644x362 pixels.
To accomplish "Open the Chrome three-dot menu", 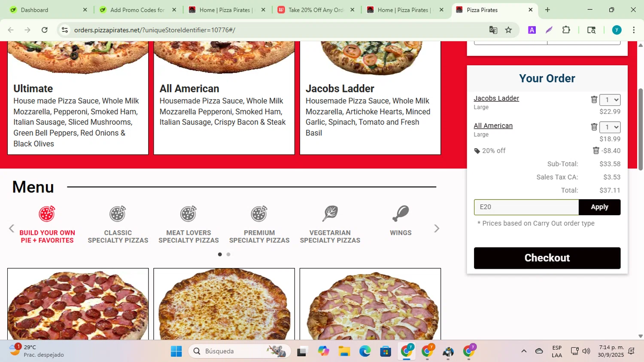I will [634, 30].
